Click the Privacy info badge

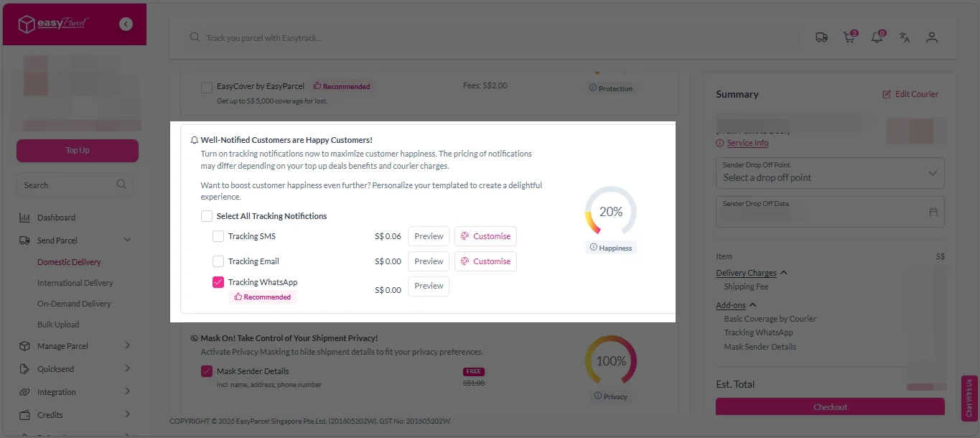pos(611,396)
